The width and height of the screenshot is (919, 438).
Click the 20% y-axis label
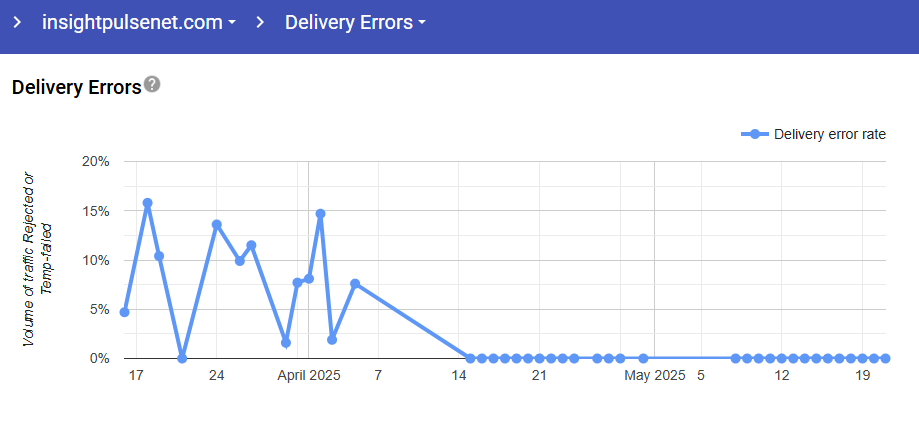click(x=95, y=162)
